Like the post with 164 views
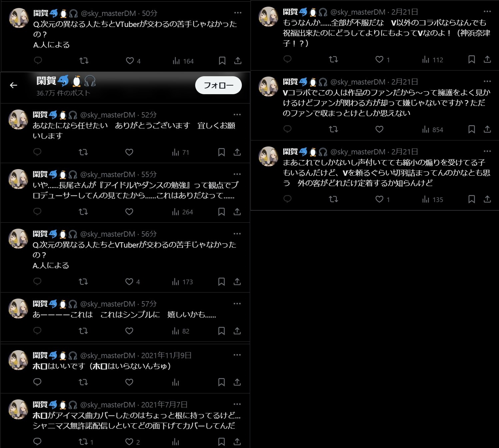This screenshot has height=448, width=499. point(130,61)
